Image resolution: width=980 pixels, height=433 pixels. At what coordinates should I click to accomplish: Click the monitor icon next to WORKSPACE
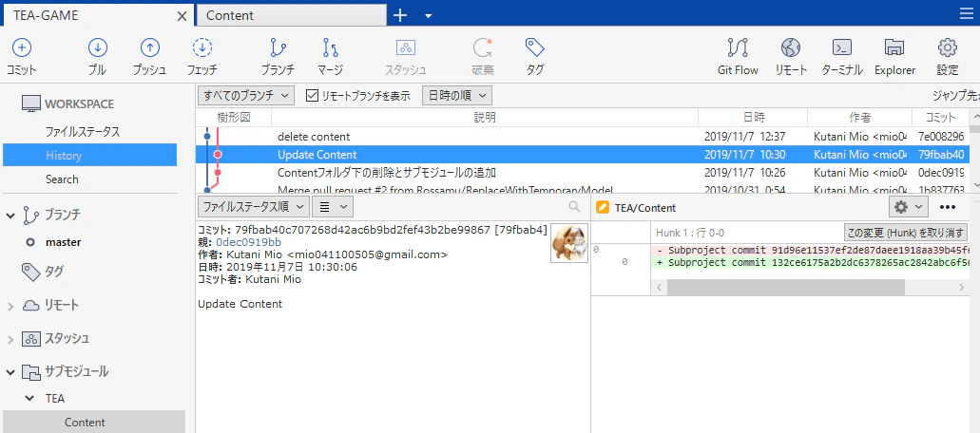[30, 104]
